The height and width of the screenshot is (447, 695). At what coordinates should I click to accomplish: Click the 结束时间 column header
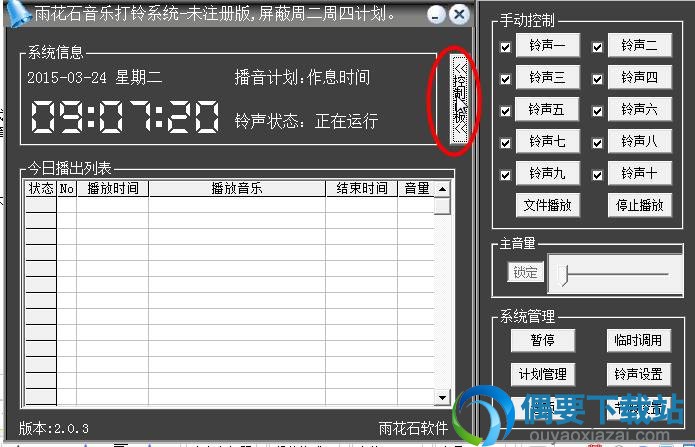tap(361, 189)
